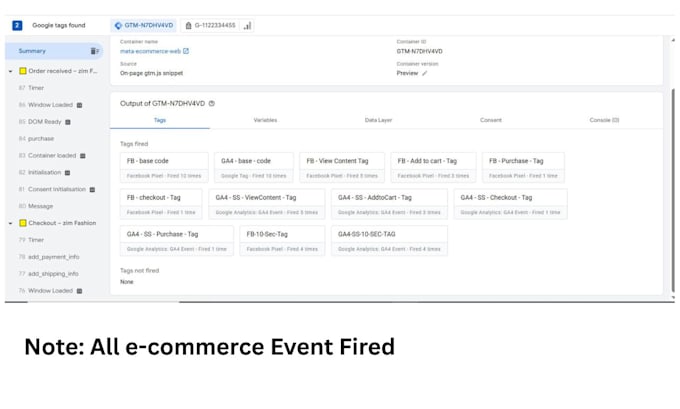Screen dimensions: 680x409
Task: Click the clear-events icon beside Summary
Action: click(95, 51)
